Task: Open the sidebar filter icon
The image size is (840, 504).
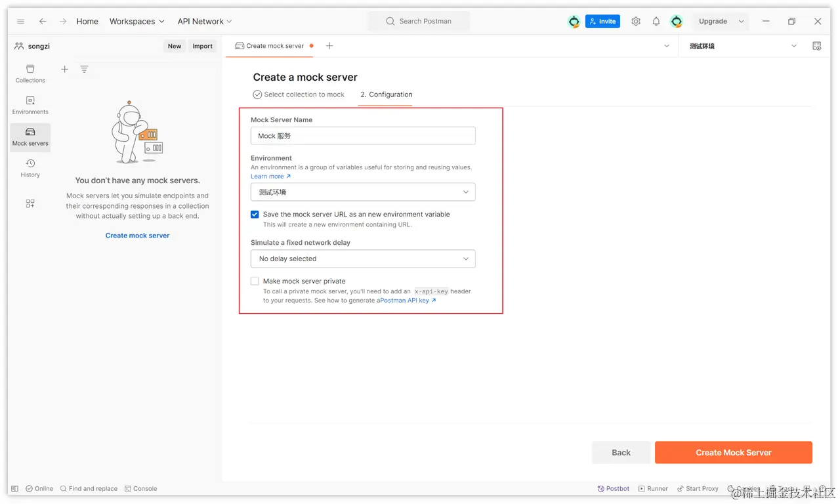Action: tap(84, 69)
